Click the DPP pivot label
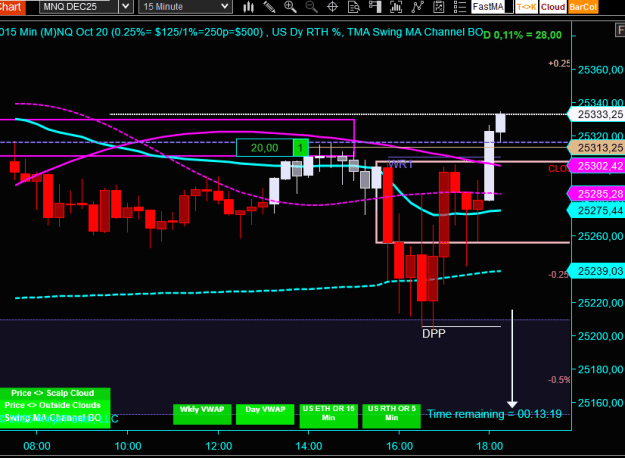 coord(434,334)
